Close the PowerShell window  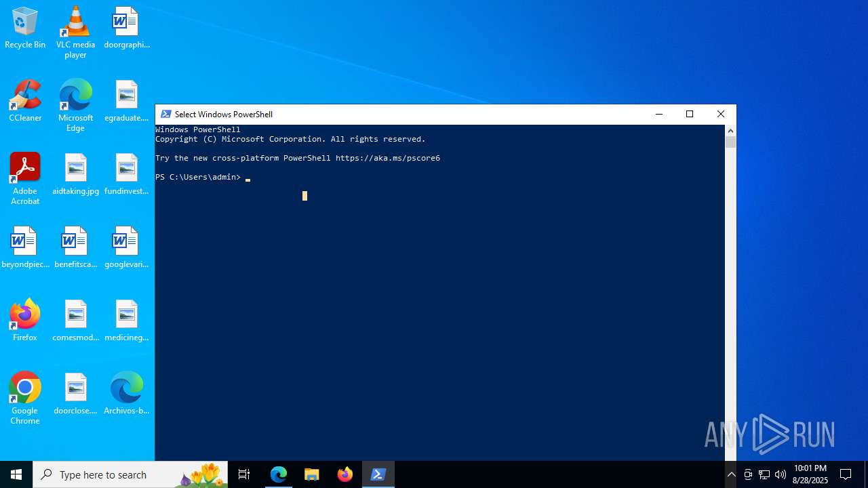click(x=721, y=114)
